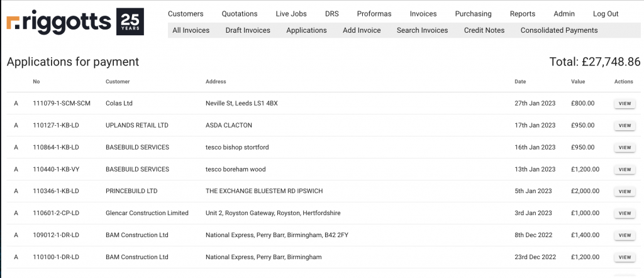Open the Consolidated Payments tab
This screenshot has width=644, height=278.
coord(559,30)
